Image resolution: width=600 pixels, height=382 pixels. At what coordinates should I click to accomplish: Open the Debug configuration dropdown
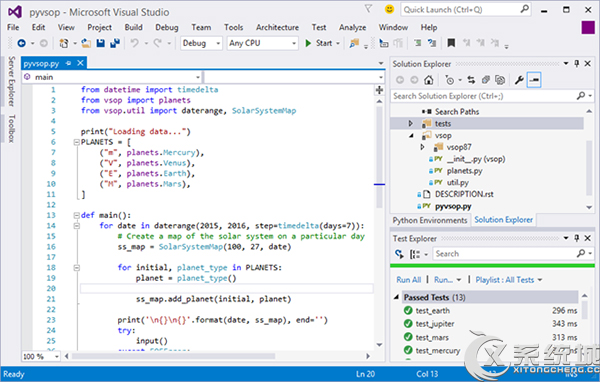pyautogui.click(x=201, y=43)
